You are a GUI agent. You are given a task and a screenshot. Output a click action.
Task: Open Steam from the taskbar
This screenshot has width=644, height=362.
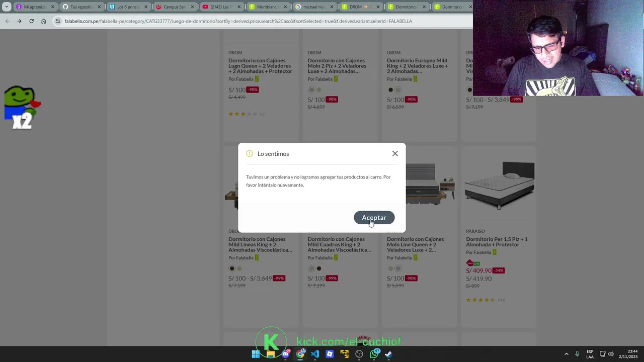point(389,354)
